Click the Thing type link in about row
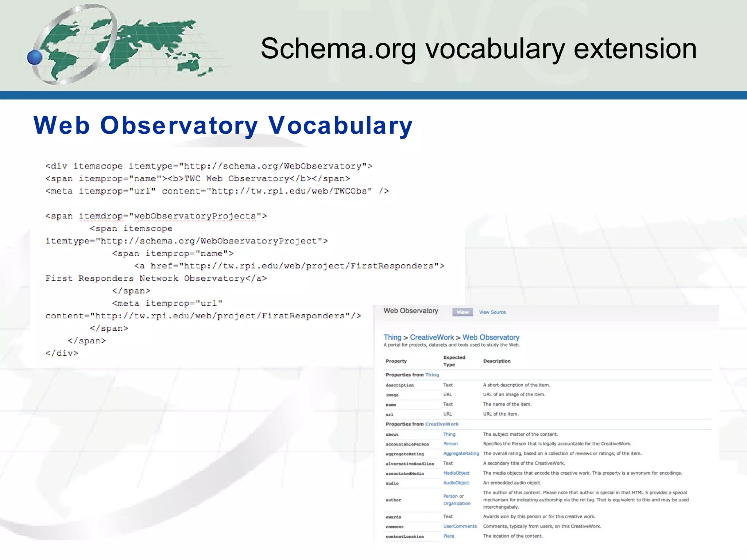This screenshot has width=747, height=560. click(x=449, y=434)
